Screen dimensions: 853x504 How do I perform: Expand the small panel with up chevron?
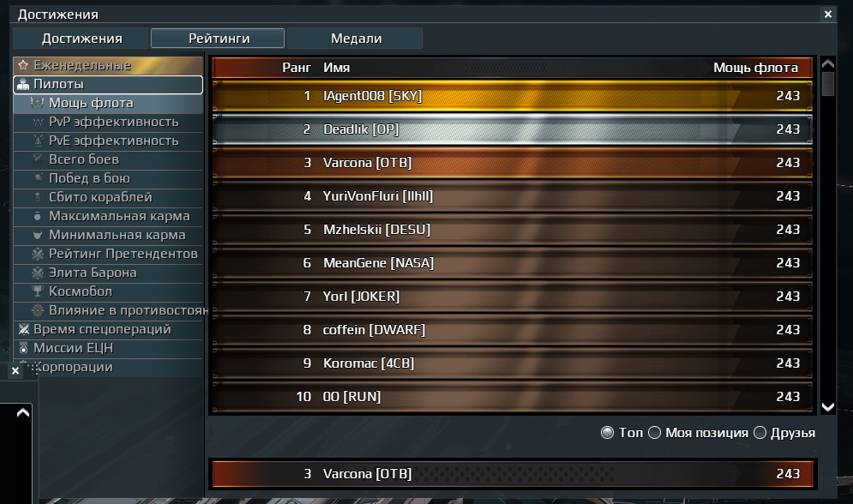point(23,412)
